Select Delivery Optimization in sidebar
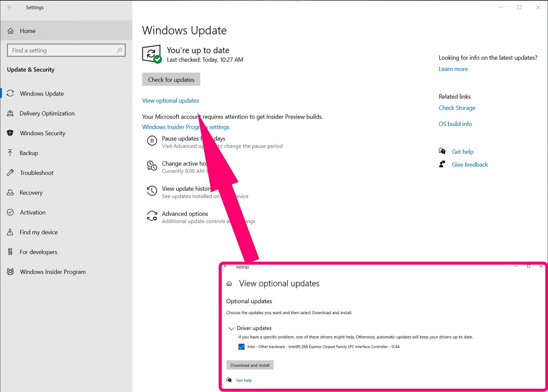This screenshot has width=548, height=392. pyautogui.click(x=47, y=114)
